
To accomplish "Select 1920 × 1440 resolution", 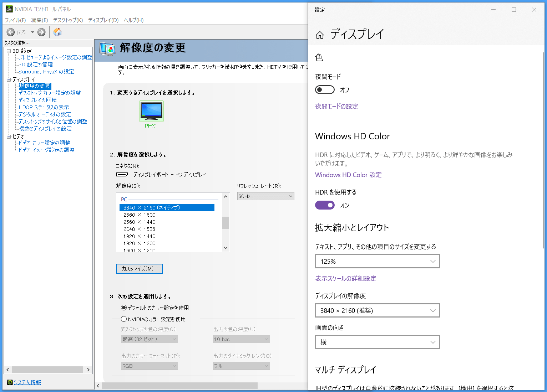I will click(140, 236).
